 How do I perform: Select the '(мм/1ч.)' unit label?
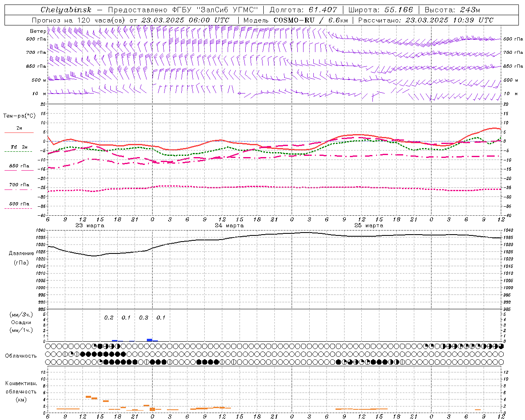pos(21,330)
